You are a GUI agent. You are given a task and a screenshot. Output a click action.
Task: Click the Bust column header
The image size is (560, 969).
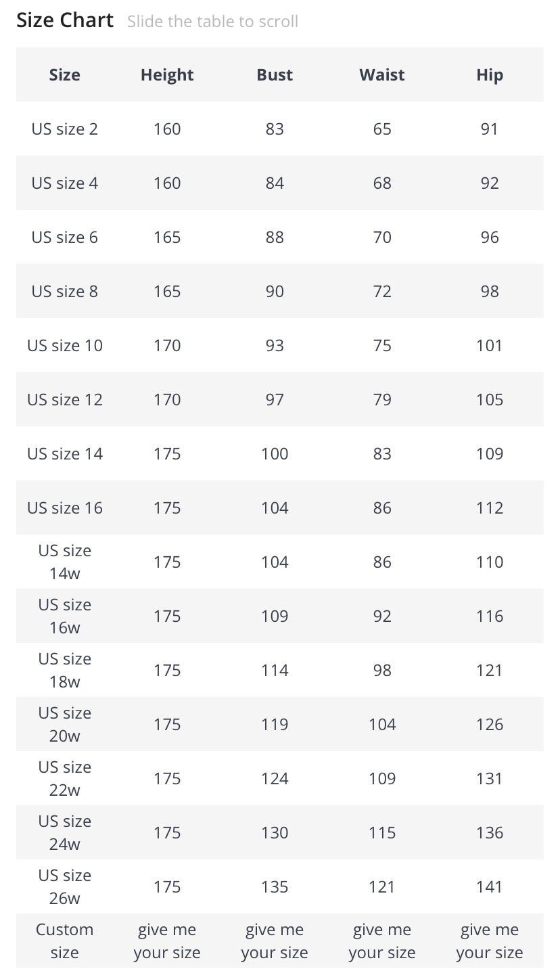[x=275, y=75]
